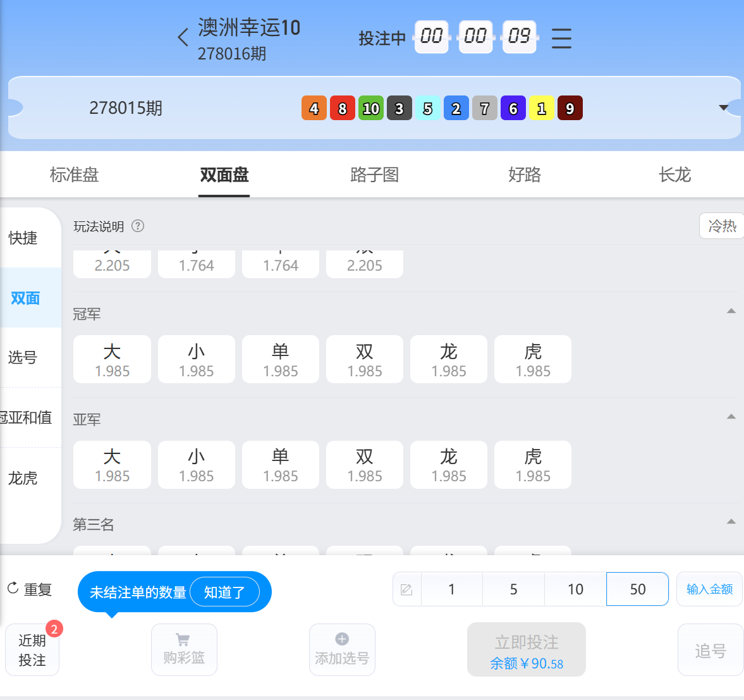
Task: Select the 1 amount chip
Action: pyautogui.click(x=451, y=589)
